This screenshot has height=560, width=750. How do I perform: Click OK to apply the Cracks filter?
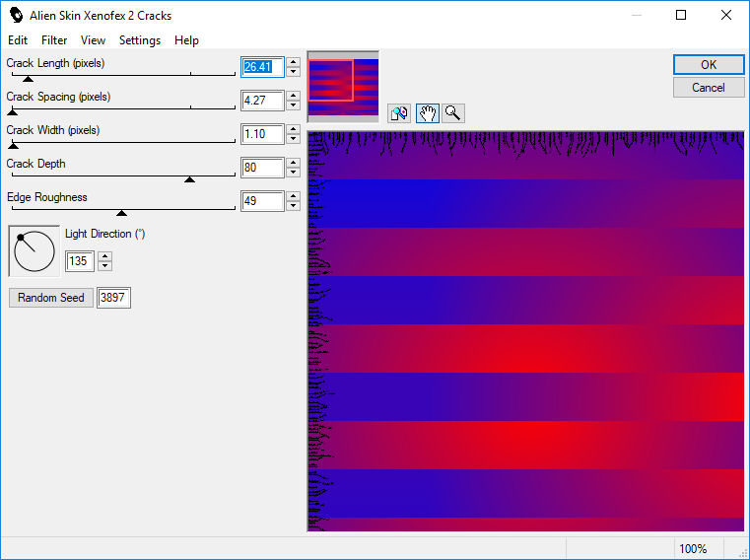[709, 65]
